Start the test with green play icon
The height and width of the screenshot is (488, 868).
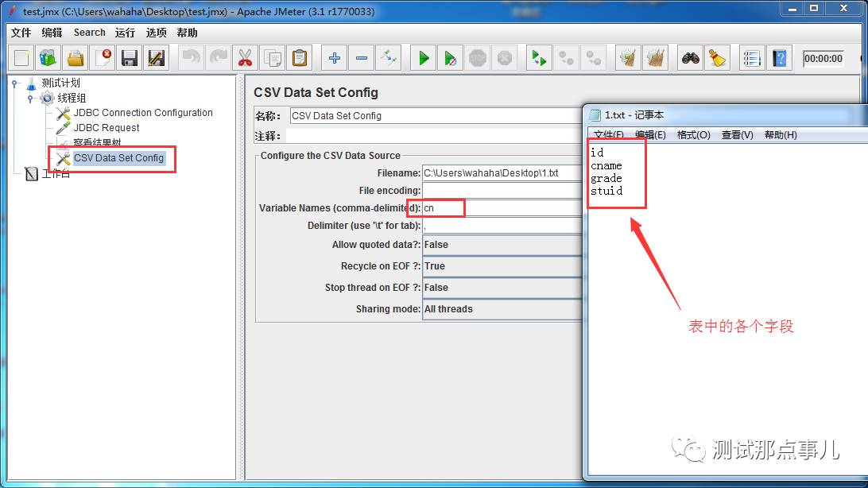424,58
